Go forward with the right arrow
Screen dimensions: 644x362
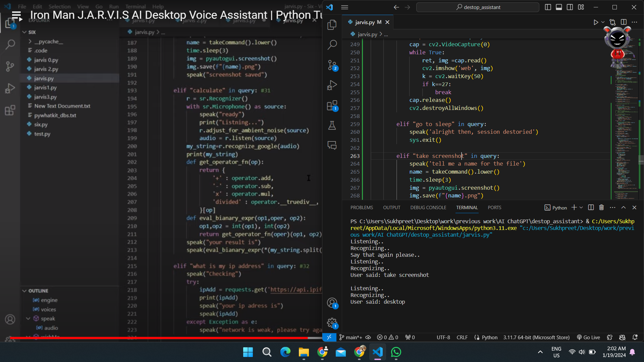click(x=408, y=7)
